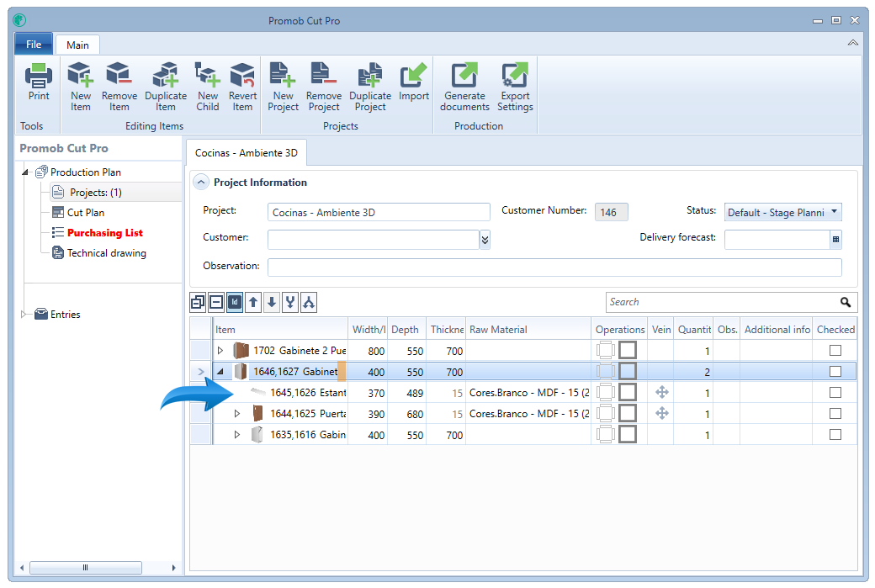Click Duplicate Item icon
The image size is (875, 588).
coord(166,75)
